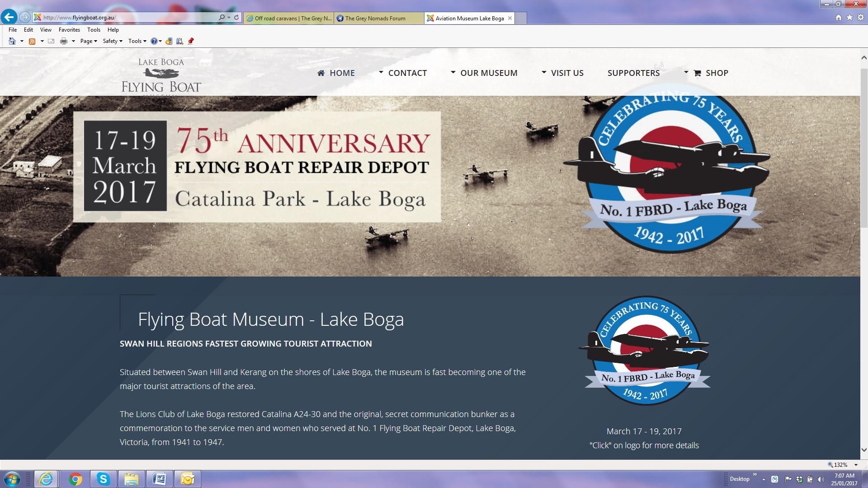The image size is (868, 488).
Task: Click the 75 Years anniversary logo thumbnail
Action: (x=644, y=351)
